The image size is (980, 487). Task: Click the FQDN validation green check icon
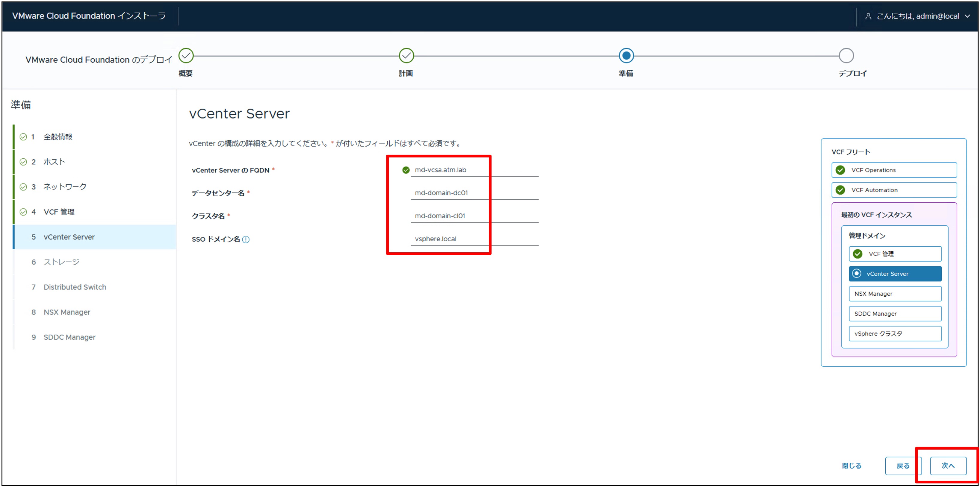(x=406, y=170)
